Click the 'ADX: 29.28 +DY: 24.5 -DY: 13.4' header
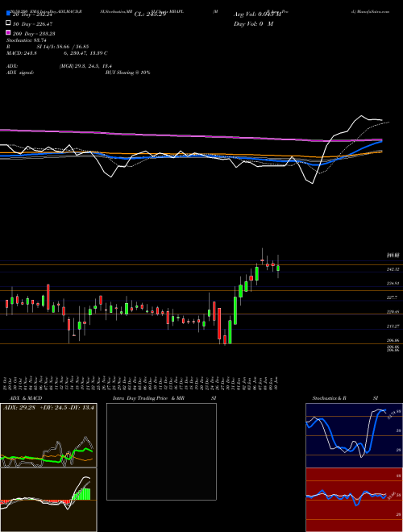This screenshot has height=532, width=403. click(x=48, y=407)
